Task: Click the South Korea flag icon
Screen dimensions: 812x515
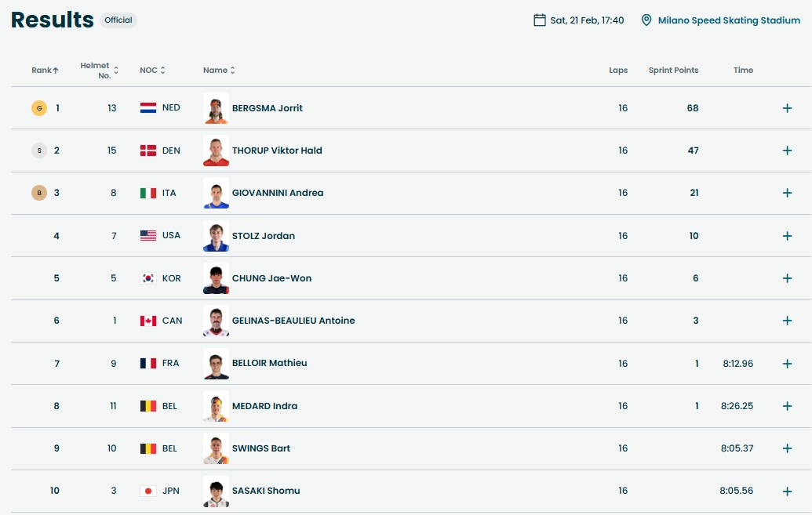Action: click(x=148, y=278)
